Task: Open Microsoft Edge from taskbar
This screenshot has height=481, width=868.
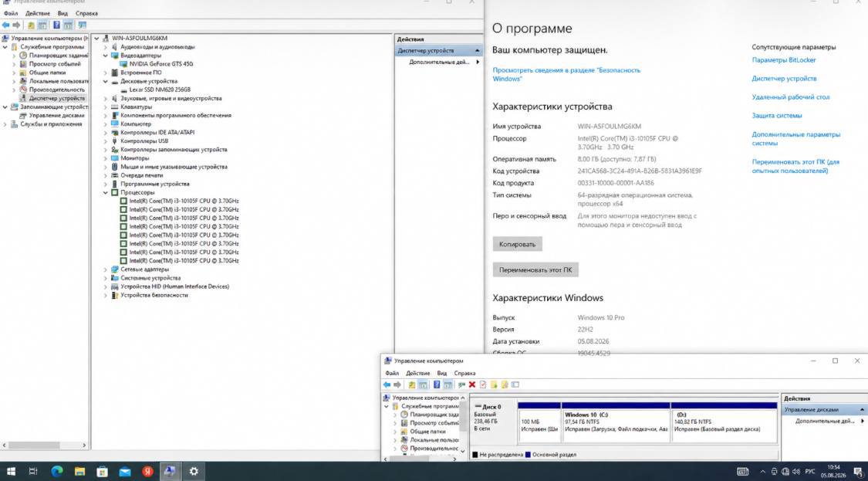Action: tap(57, 472)
